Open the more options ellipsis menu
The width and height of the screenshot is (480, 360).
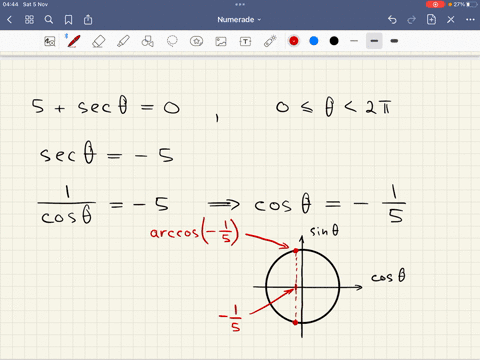point(470,20)
